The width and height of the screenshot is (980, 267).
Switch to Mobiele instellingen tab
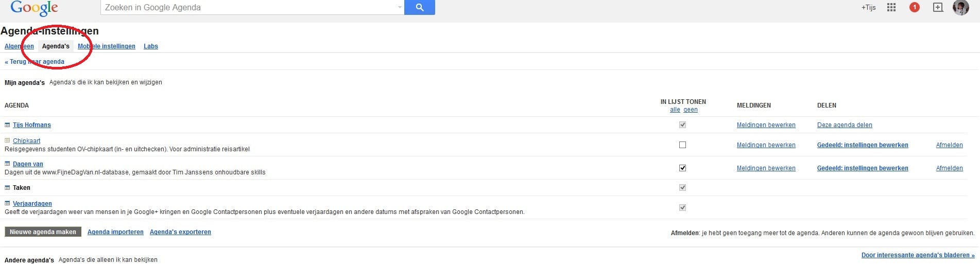click(x=107, y=46)
